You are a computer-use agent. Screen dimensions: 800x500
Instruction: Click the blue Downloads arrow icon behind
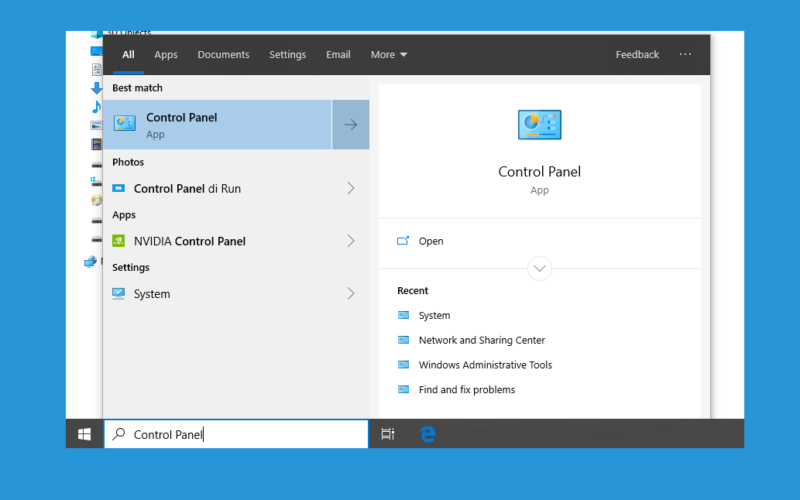pos(96,88)
